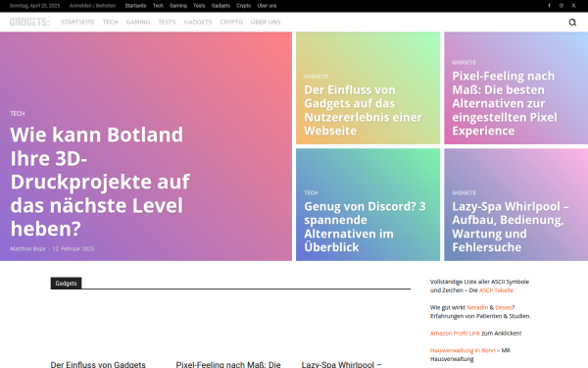The width and height of the screenshot is (588, 368).
Task: Select Crypto in the black top bar
Action: click(x=243, y=6)
